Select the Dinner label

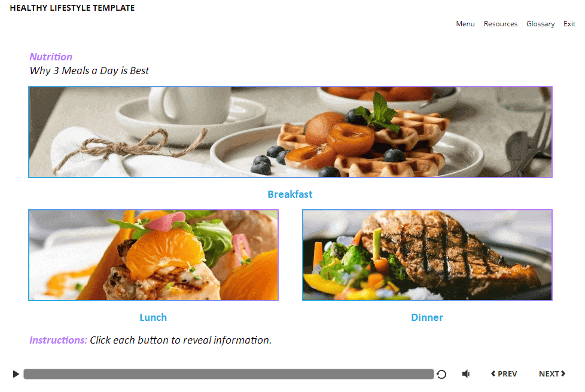pos(427,317)
